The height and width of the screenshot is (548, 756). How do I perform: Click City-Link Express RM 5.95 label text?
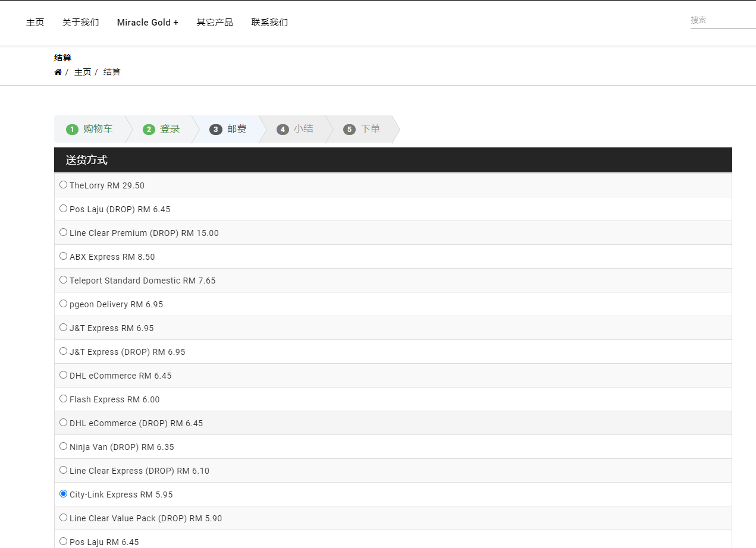[x=121, y=495]
